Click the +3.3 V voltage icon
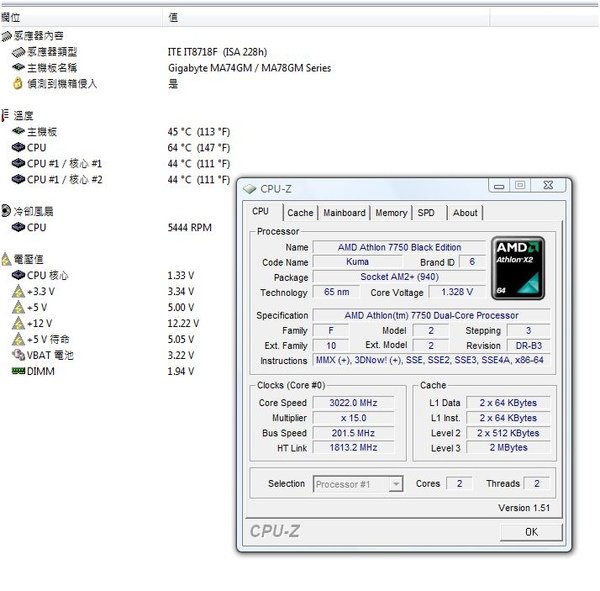The height and width of the screenshot is (591, 600). [x=18, y=292]
